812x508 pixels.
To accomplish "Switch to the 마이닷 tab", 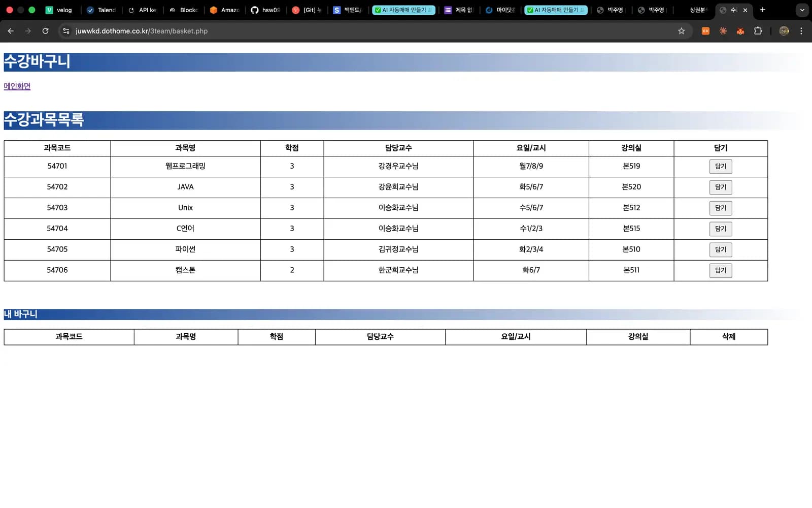I will point(500,10).
